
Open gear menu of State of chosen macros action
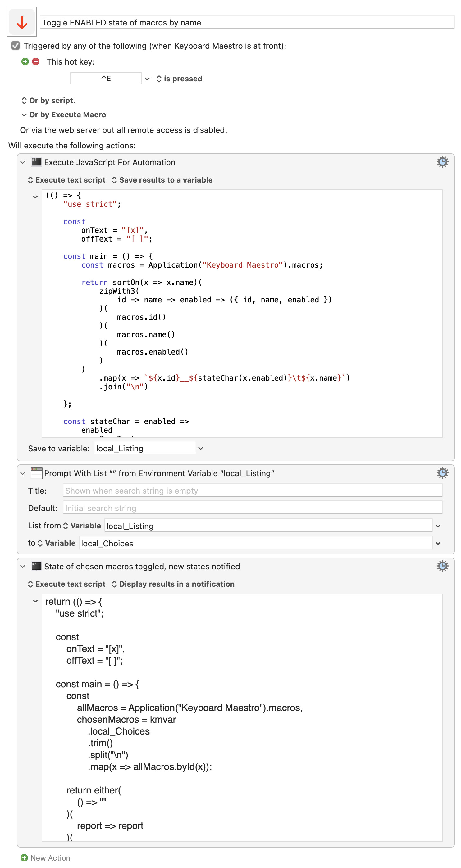pyautogui.click(x=442, y=566)
